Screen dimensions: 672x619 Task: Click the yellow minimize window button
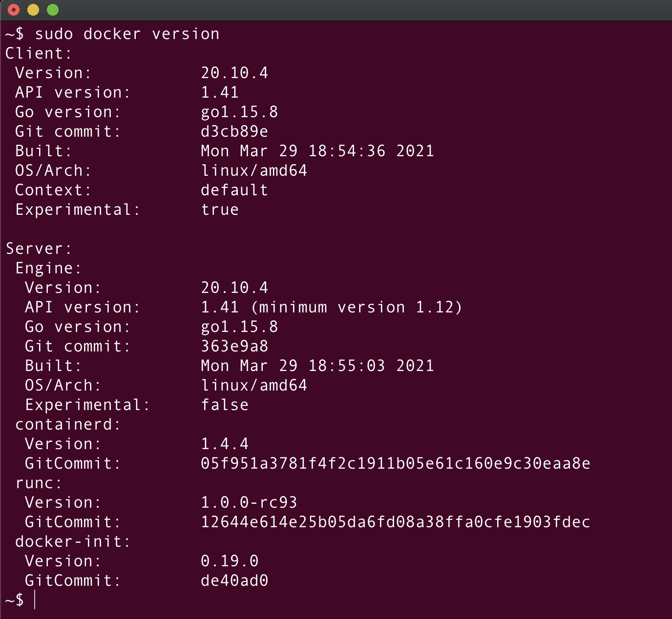coord(33,10)
